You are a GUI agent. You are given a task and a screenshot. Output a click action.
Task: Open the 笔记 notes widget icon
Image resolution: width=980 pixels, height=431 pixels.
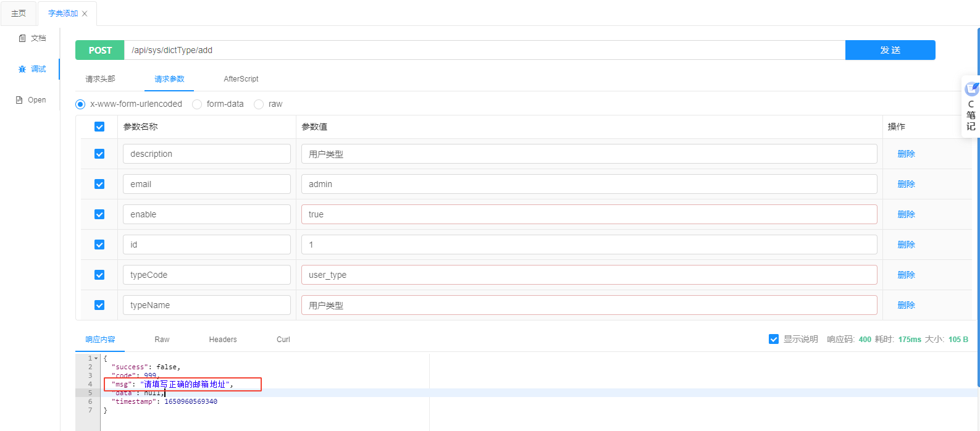tap(971, 89)
